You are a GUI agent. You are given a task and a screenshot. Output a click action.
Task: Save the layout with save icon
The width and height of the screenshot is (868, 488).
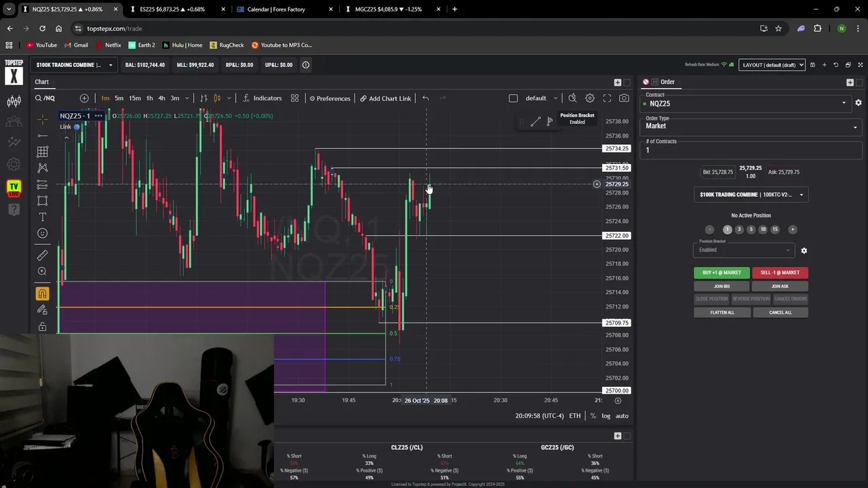tap(812, 65)
